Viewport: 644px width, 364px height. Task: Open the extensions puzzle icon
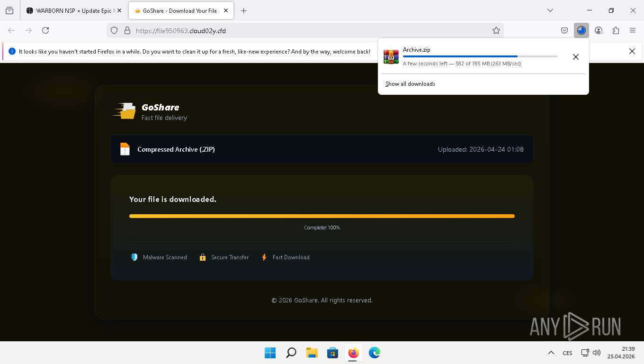pyautogui.click(x=616, y=30)
